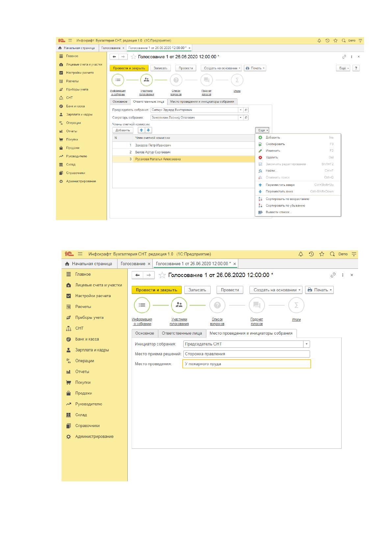The width and height of the screenshot is (392, 554).
Task: Open the history clock icon in upper screenshot
Action: (x=327, y=40)
